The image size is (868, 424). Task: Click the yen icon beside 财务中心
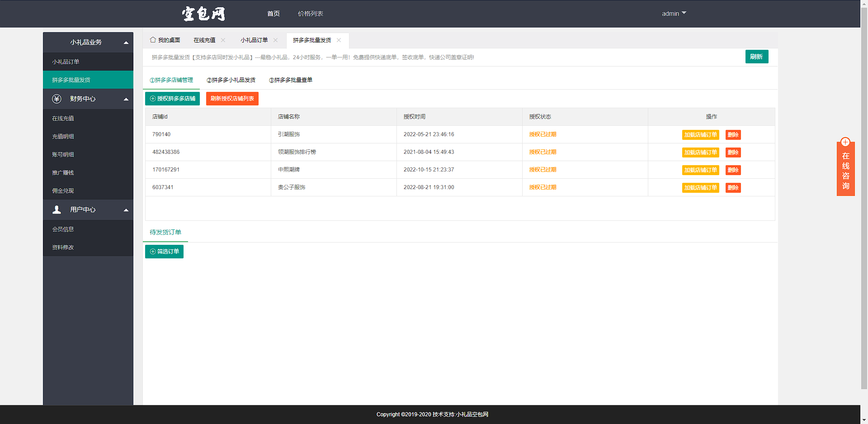point(57,99)
